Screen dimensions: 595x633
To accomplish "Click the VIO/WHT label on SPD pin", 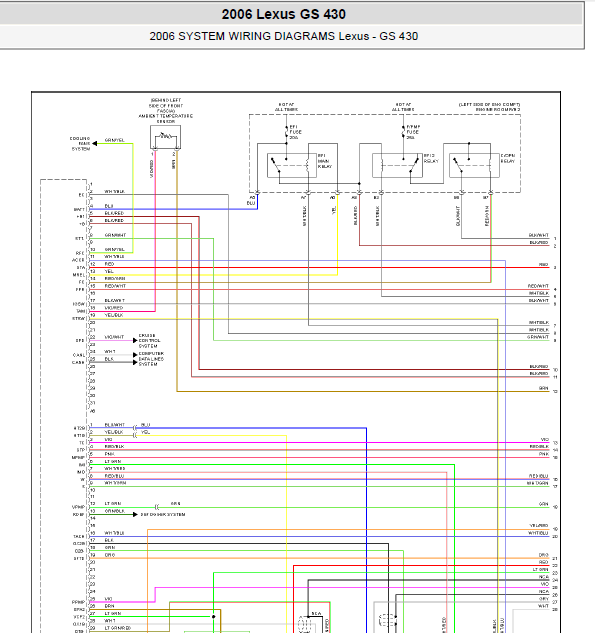I will [x=114, y=337].
